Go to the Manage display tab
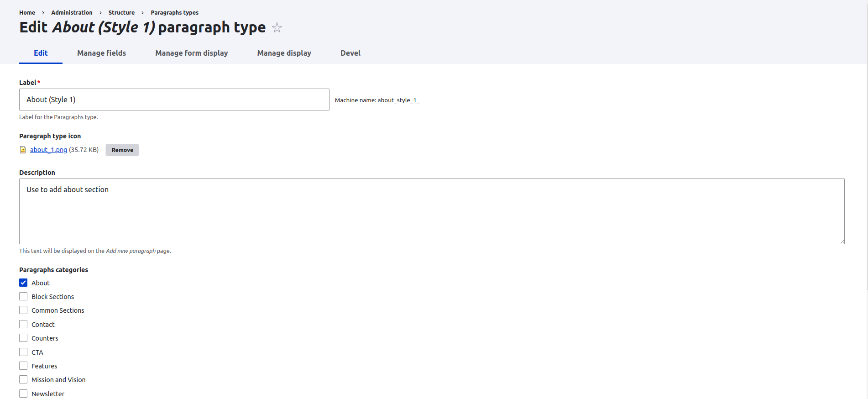The width and height of the screenshot is (868, 399). pos(284,53)
